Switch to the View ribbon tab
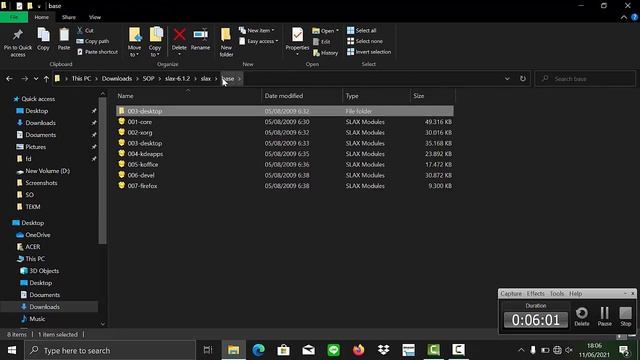This screenshot has width=640, height=360. 95,17
